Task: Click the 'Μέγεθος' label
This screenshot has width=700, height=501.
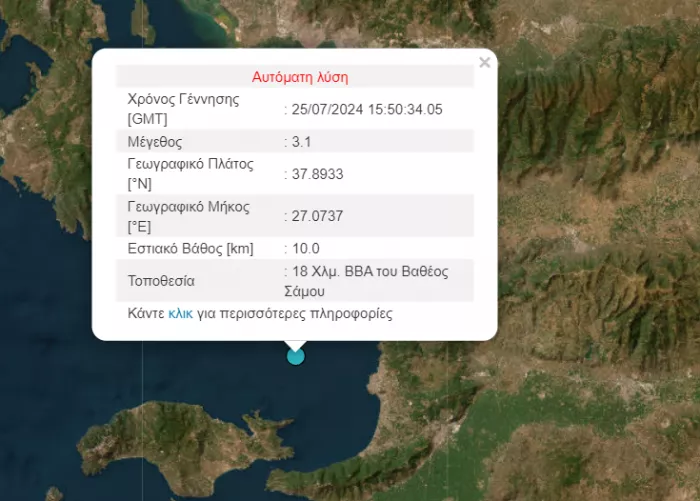Action: (x=155, y=142)
